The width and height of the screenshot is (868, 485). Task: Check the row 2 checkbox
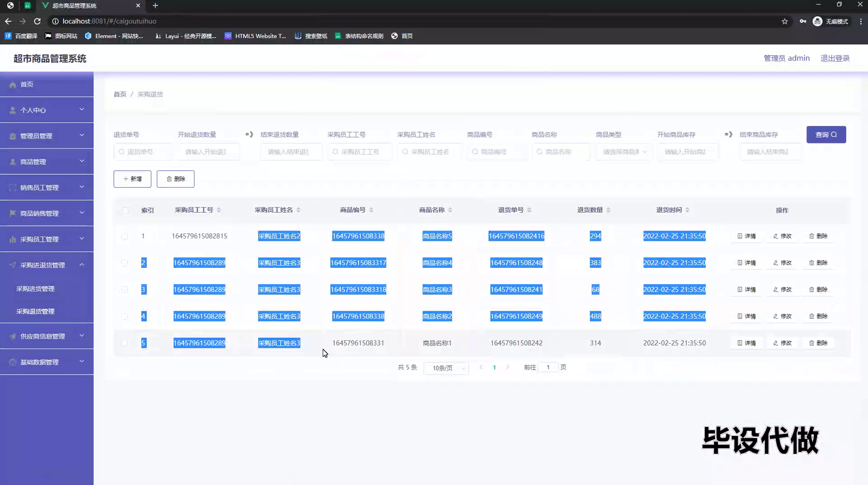(125, 263)
